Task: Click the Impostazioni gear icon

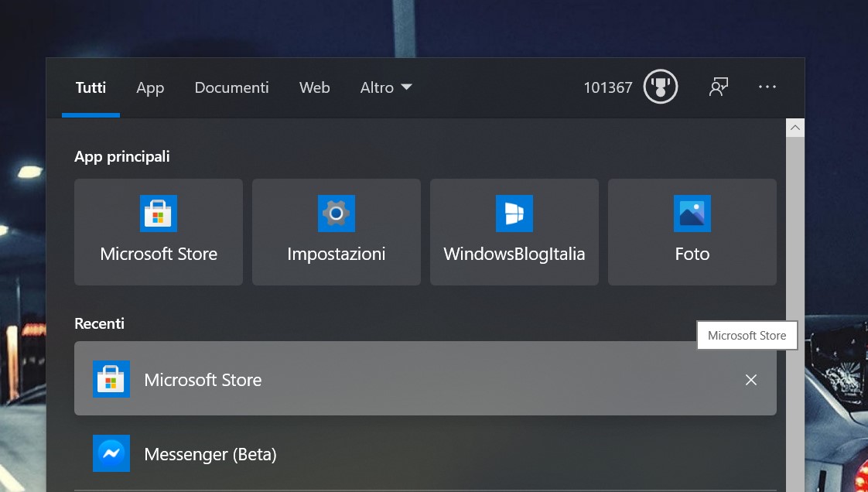Action: point(336,213)
